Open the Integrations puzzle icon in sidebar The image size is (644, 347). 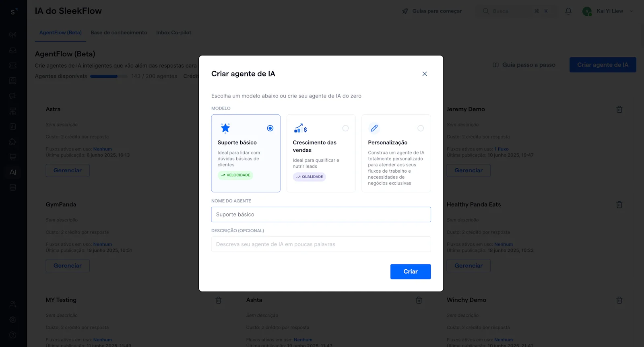13,142
